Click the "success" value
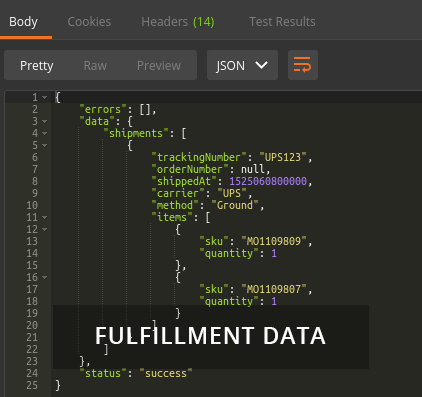Screen dimensions: 422x397 (x=166, y=373)
